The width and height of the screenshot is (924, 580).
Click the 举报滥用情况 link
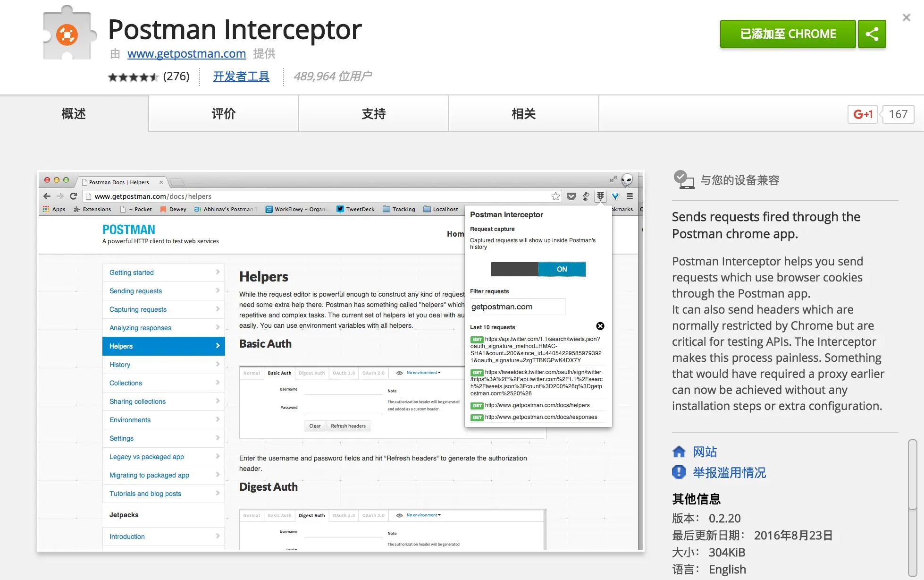pos(729,472)
